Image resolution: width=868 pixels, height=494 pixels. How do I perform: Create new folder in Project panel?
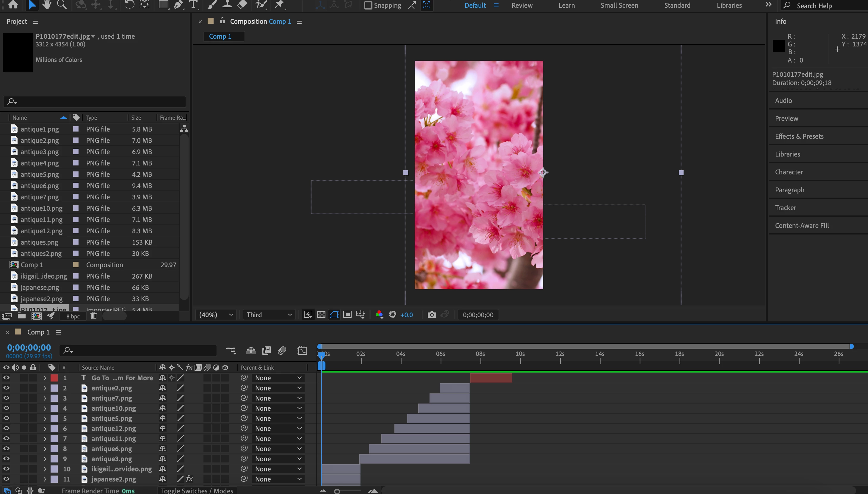(x=22, y=316)
